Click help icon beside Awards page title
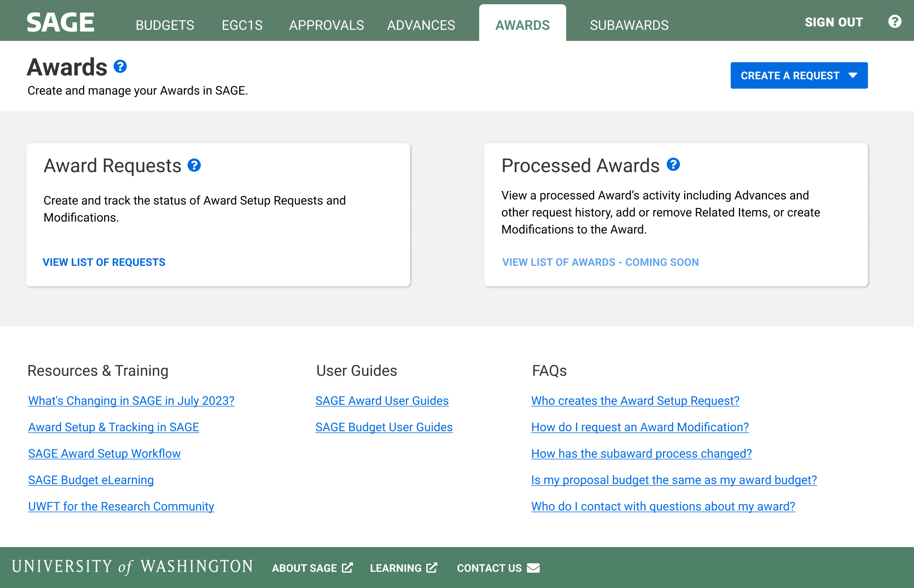 (120, 66)
